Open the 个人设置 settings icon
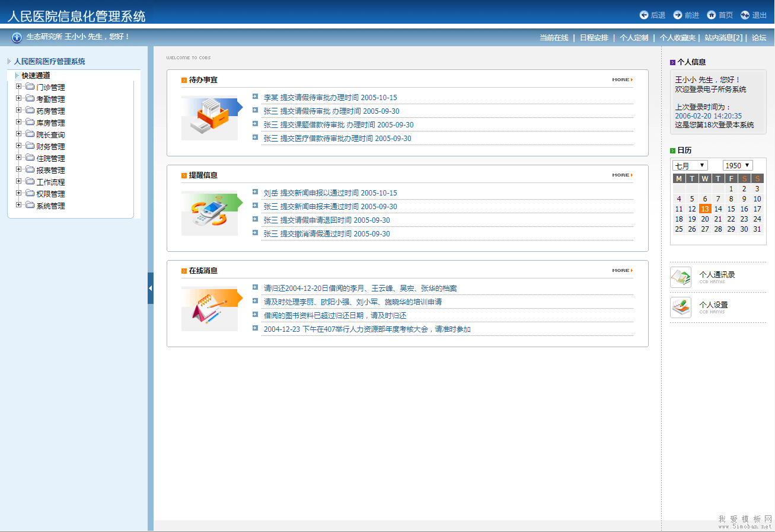Viewport: 775px width, 532px height. click(681, 307)
